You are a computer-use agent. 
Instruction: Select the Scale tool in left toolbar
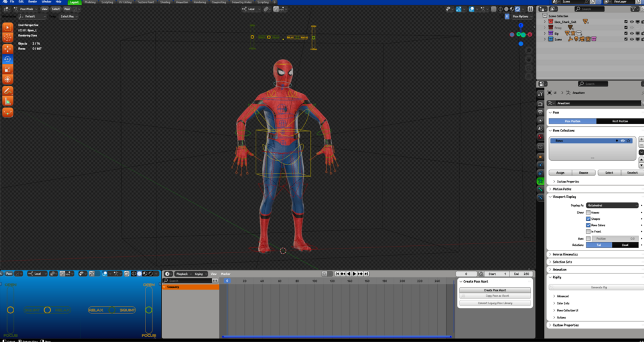click(8, 69)
